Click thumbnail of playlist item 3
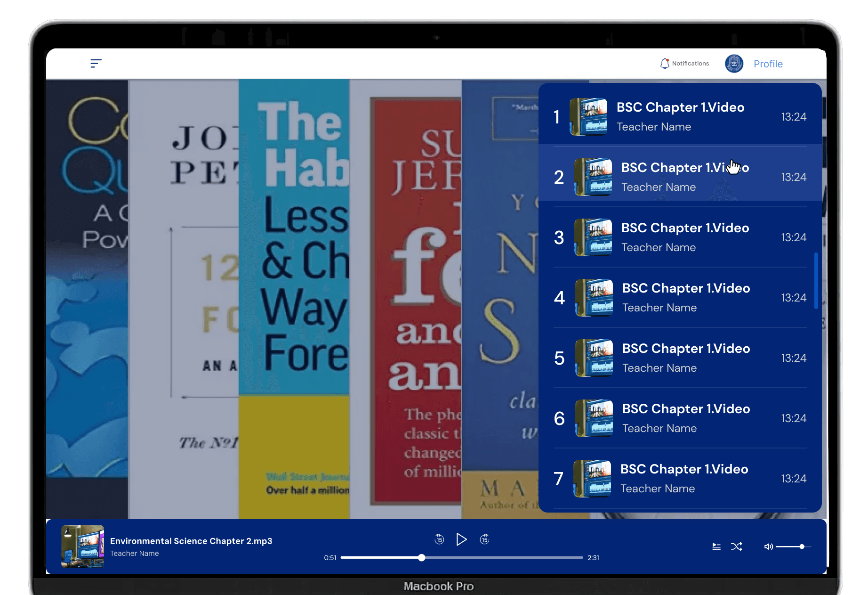 (594, 237)
